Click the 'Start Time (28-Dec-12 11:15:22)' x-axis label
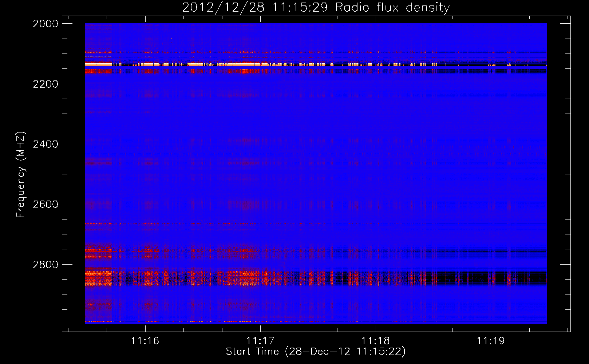This screenshot has height=364, width=589. point(316,352)
